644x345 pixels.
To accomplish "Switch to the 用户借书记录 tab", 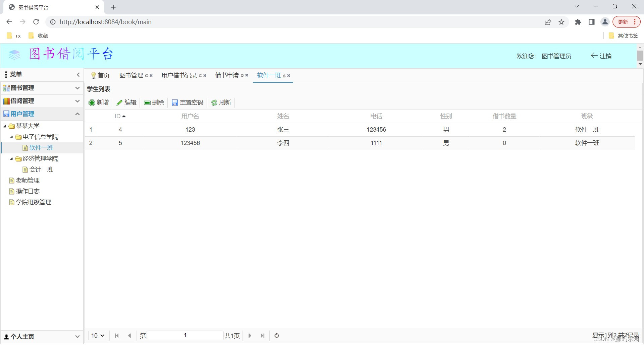I will [179, 75].
